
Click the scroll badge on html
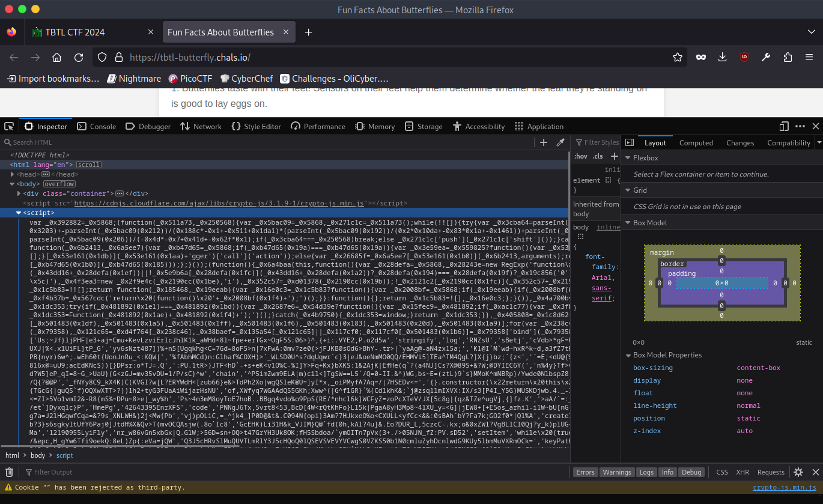point(88,165)
